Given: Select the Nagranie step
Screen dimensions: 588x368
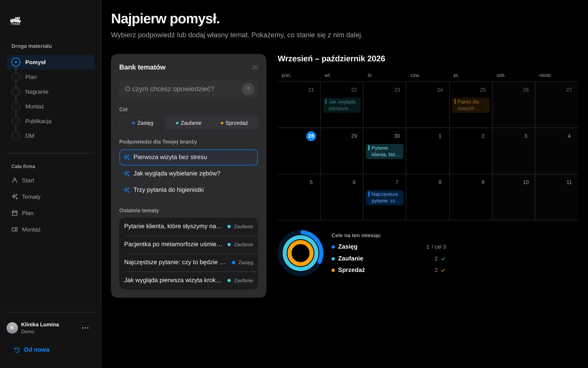Looking at the screenshot, I should [x=50, y=92].
